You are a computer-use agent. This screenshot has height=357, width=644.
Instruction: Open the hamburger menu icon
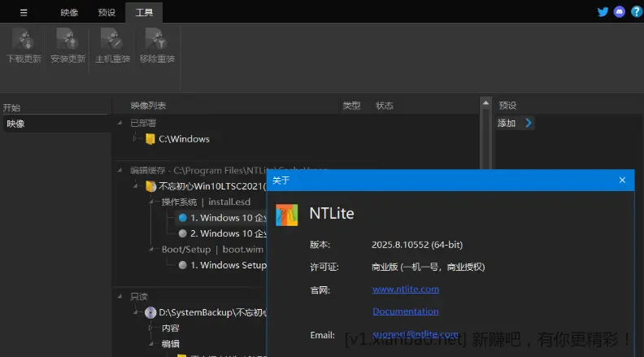pos(24,12)
